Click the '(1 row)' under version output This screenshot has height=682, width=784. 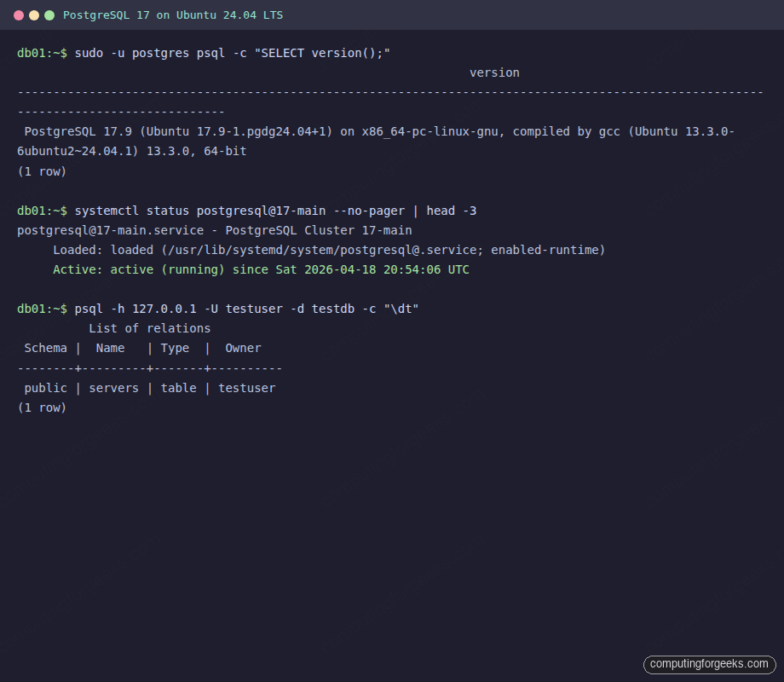click(x=42, y=171)
